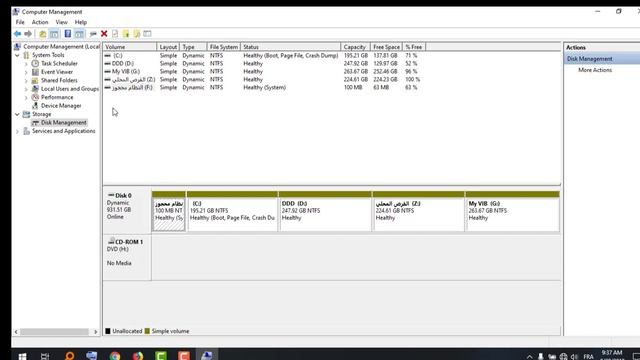Click the rightmost view settings toolbar icon
Image resolution: width=640 pixels, height=360 pixels.
coord(147,34)
